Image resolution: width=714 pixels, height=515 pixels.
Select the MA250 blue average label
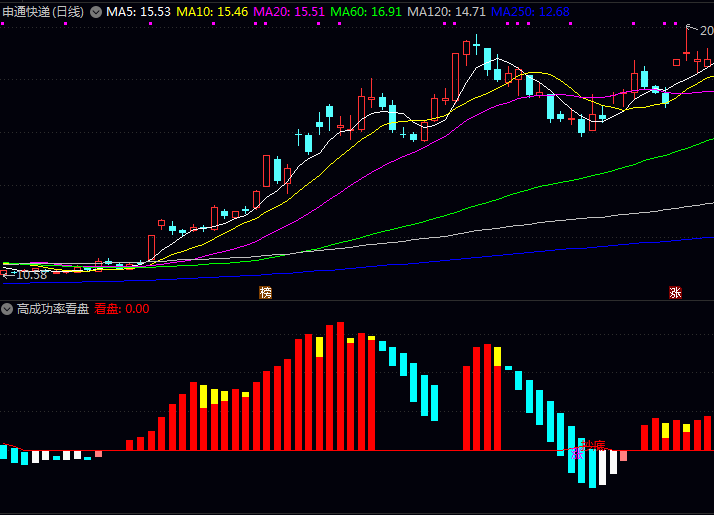tap(531, 12)
